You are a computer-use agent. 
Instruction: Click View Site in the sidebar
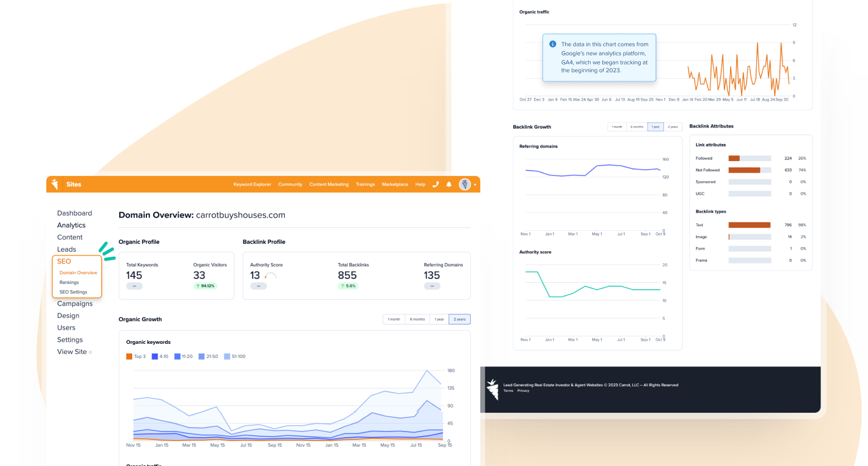72,352
